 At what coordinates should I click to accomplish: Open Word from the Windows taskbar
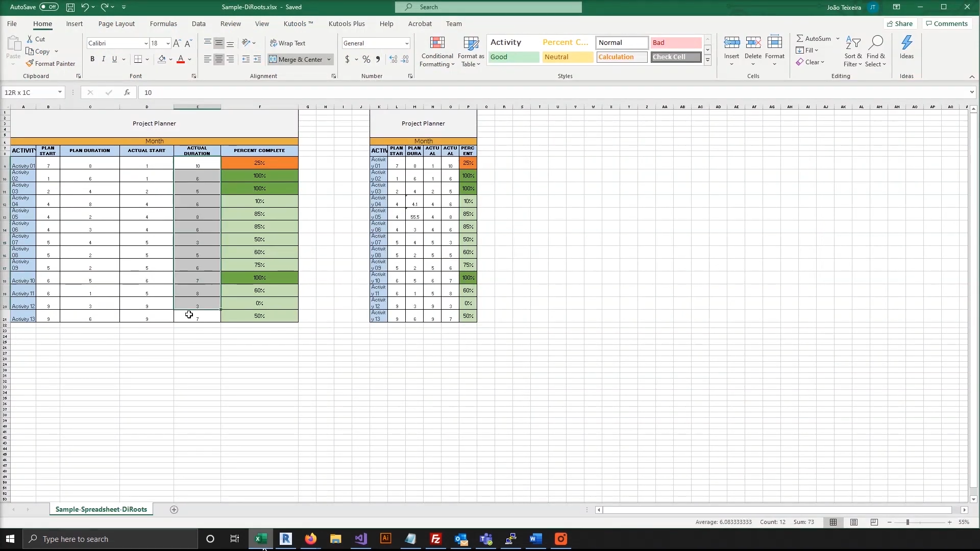(x=535, y=539)
